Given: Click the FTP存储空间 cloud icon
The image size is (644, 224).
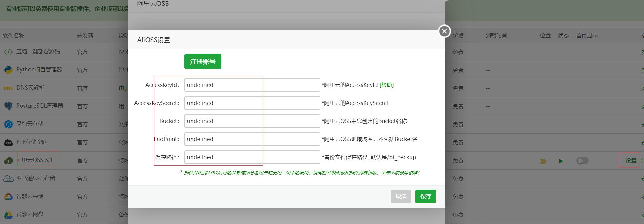Looking at the screenshot, I should [8, 142].
